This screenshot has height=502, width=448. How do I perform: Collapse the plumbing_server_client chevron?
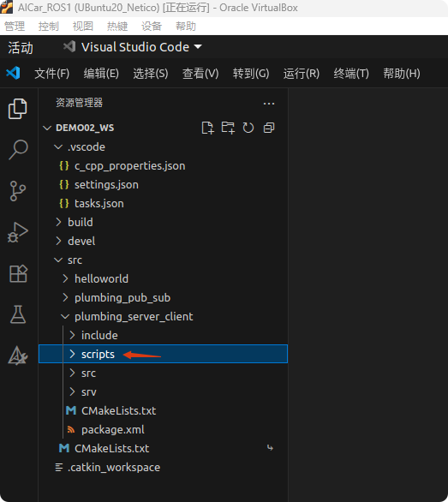pyautogui.click(x=65, y=317)
